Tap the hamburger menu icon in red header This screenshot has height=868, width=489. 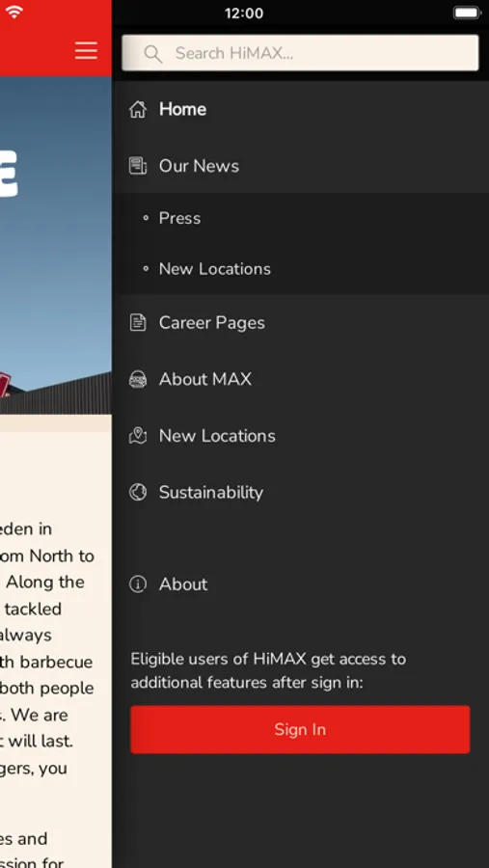coord(86,50)
